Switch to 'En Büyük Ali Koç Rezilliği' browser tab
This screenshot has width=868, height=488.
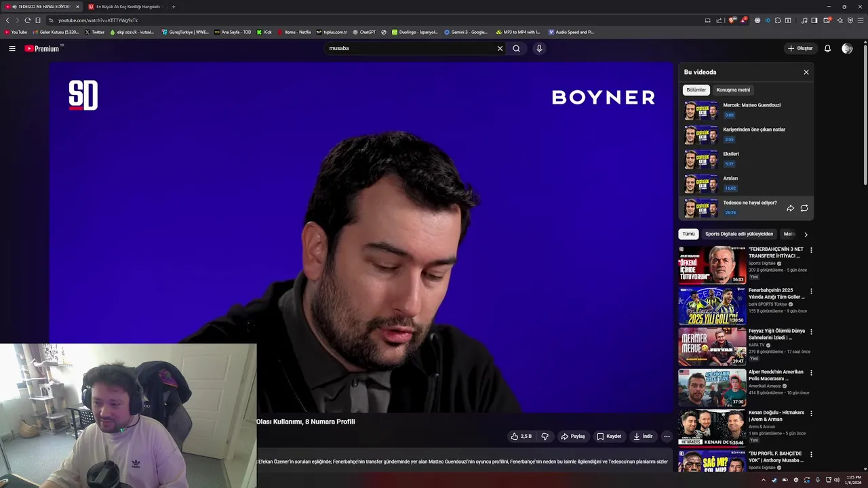[125, 7]
